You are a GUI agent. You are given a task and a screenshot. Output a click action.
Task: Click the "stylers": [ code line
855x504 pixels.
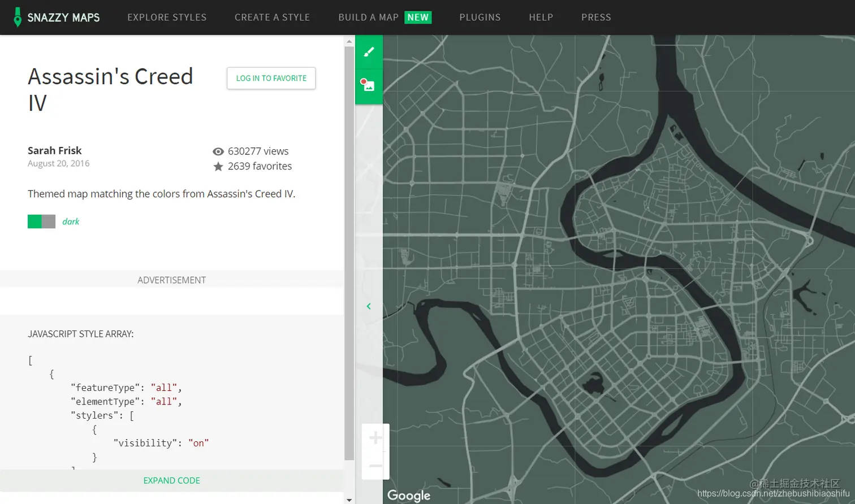tap(102, 415)
